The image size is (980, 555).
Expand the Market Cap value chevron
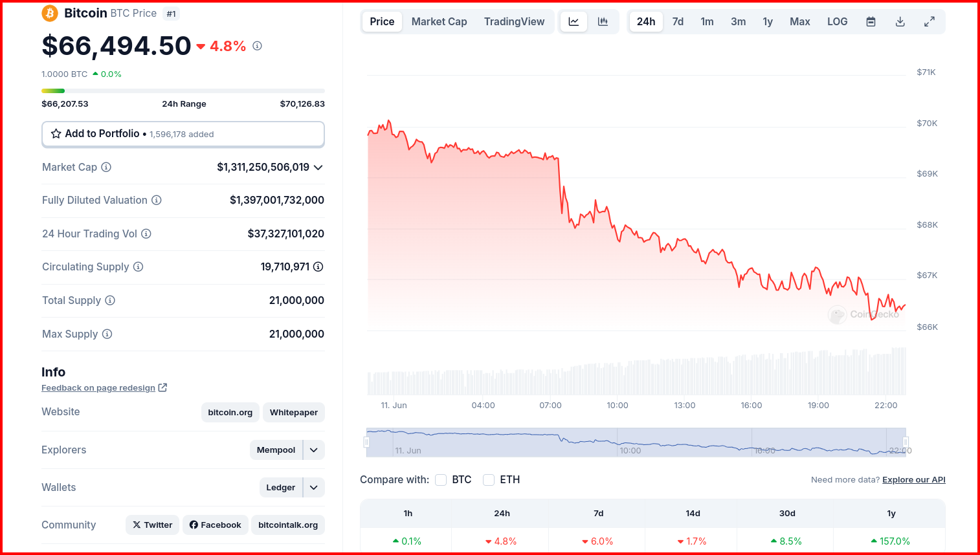pos(318,167)
